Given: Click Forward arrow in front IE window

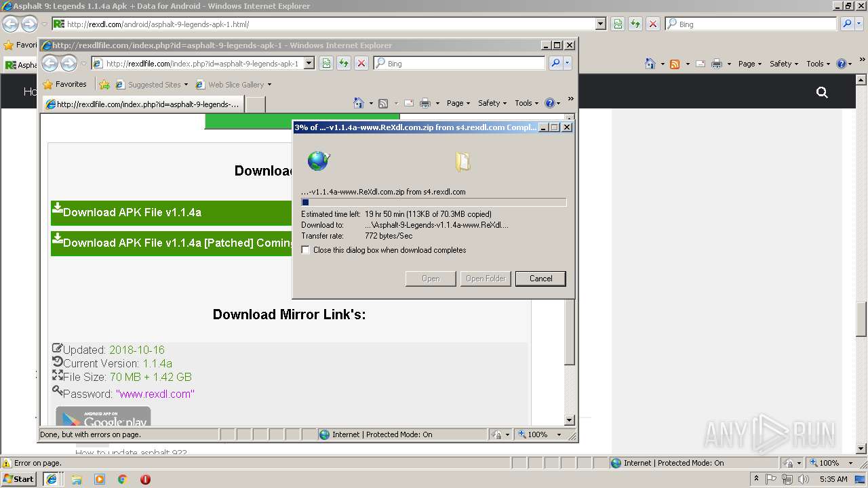Looking at the screenshot, I should pos(68,64).
